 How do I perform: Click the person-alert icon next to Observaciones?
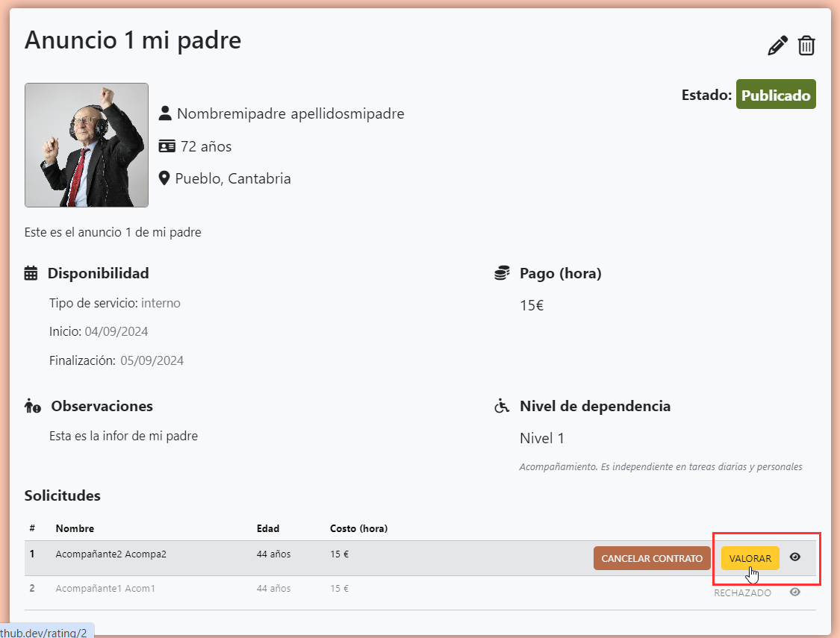(32, 405)
